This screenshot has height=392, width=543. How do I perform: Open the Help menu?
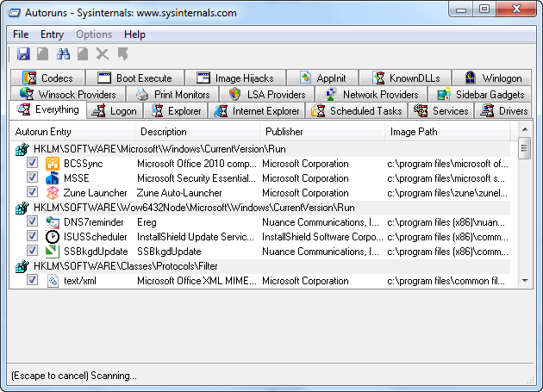pyautogui.click(x=134, y=34)
